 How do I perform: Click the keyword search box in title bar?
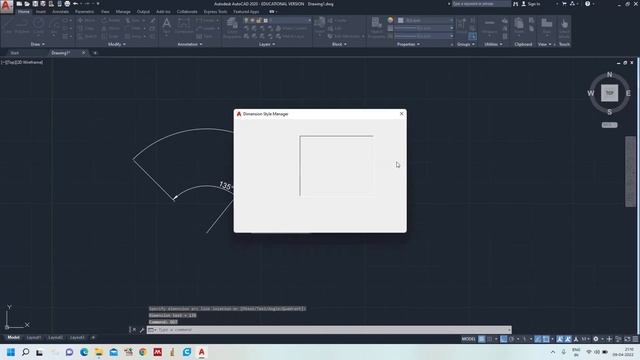click(x=481, y=4)
